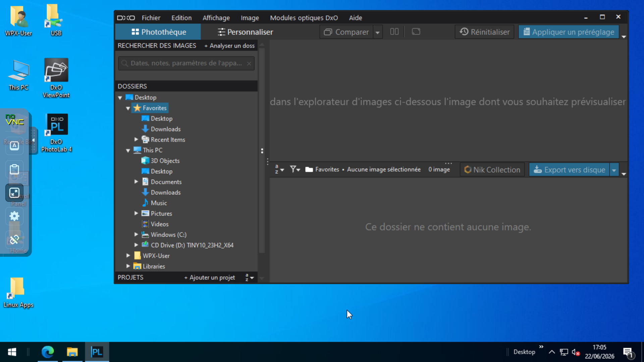This screenshot has height=362, width=644.
Task: Select the WPX-User folder icon
Action: click(x=137, y=256)
